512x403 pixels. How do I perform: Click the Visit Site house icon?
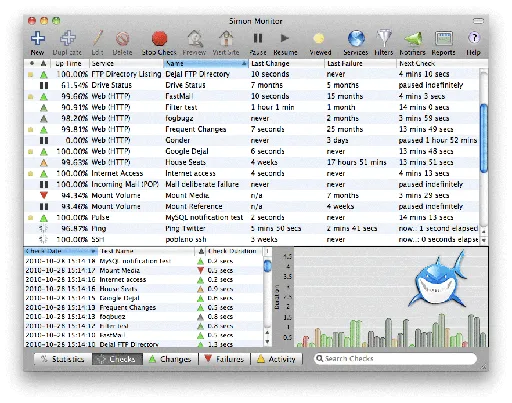pyautogui.click(x=226, y=38)
